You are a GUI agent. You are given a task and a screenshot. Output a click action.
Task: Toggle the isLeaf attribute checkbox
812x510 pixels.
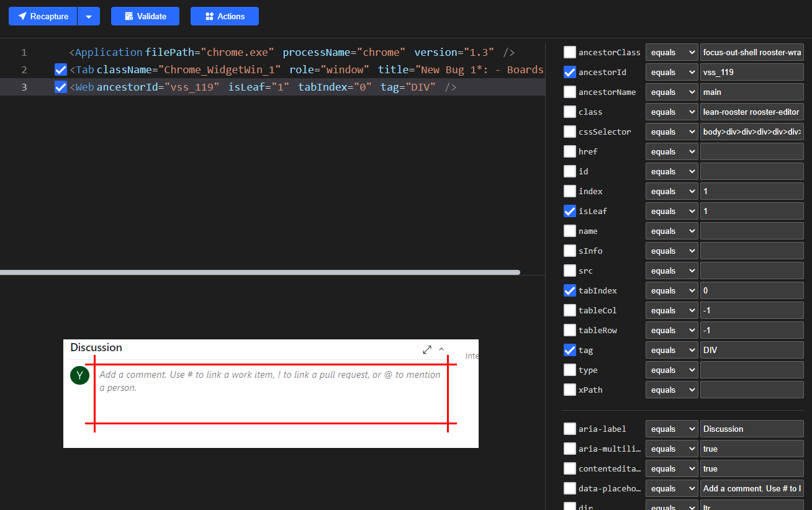[x=569, y=211]
